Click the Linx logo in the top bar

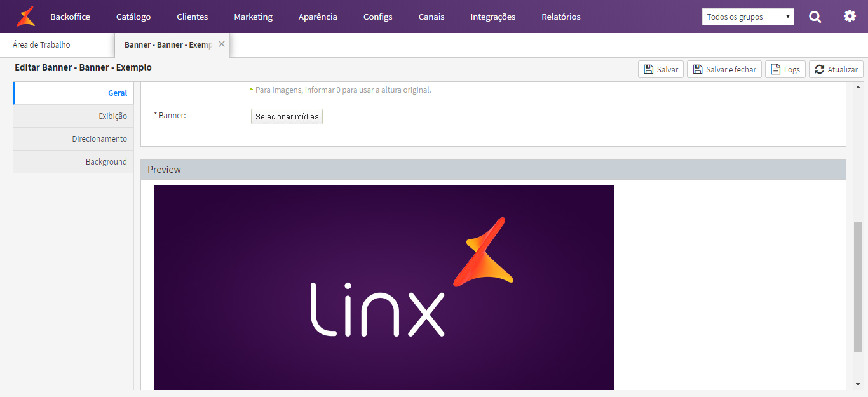(x=26, y=17)
